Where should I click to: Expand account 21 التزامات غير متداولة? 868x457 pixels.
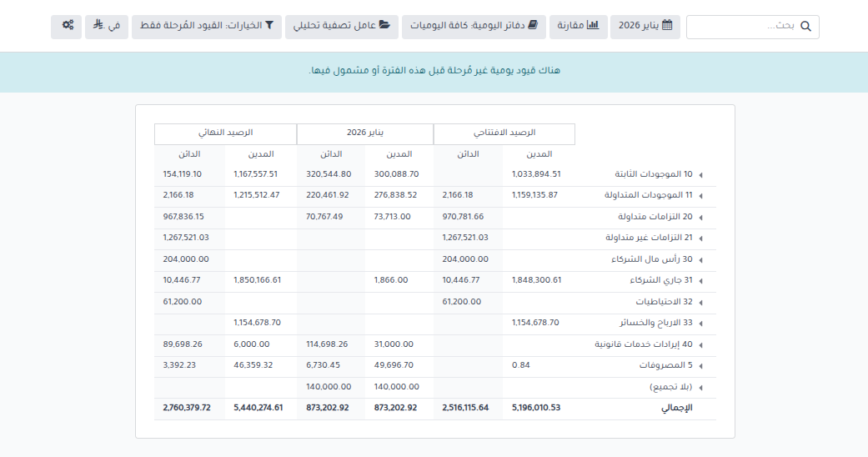tap(700, 239)
